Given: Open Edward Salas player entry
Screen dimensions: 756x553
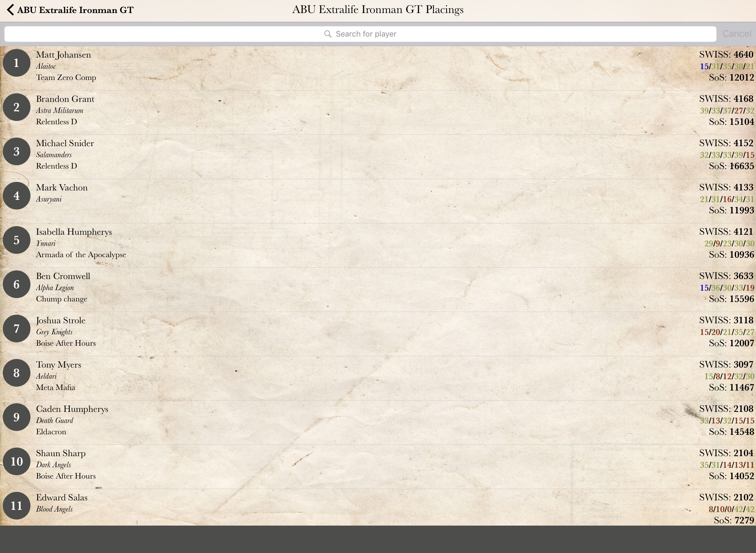Looking at the screenshot, I should point(378,507).
